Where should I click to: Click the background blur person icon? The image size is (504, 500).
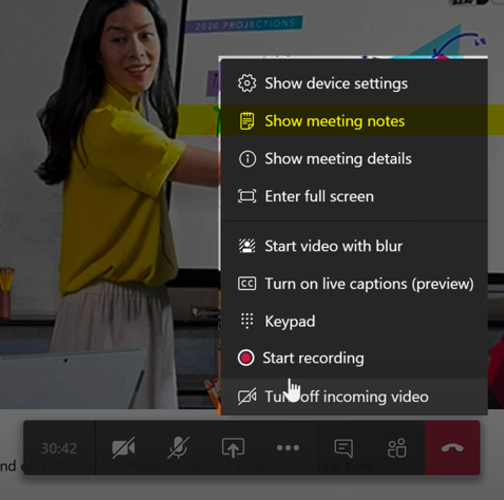coord(247,246)
